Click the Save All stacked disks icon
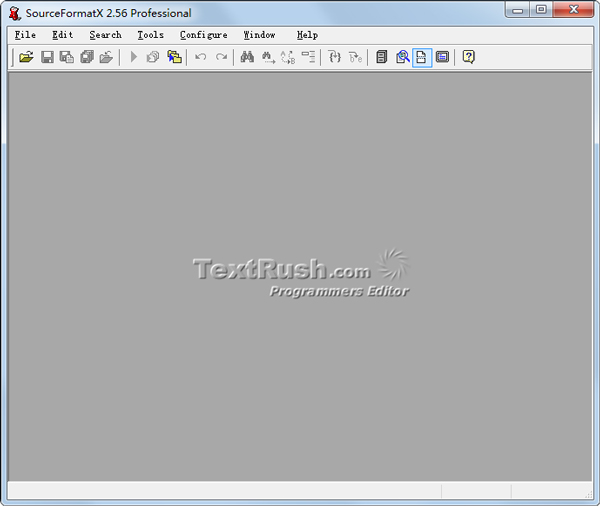The image size is (600, 506). click(87, 57)
